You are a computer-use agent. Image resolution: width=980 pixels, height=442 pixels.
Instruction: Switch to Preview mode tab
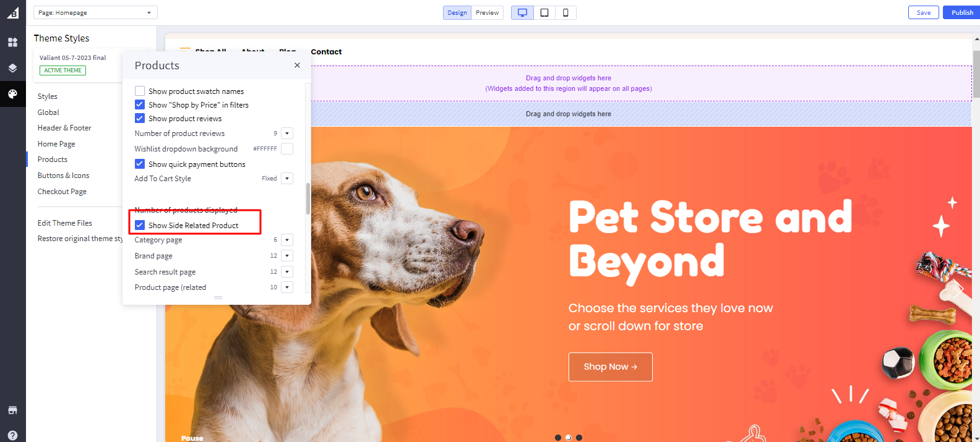[488, 12]
